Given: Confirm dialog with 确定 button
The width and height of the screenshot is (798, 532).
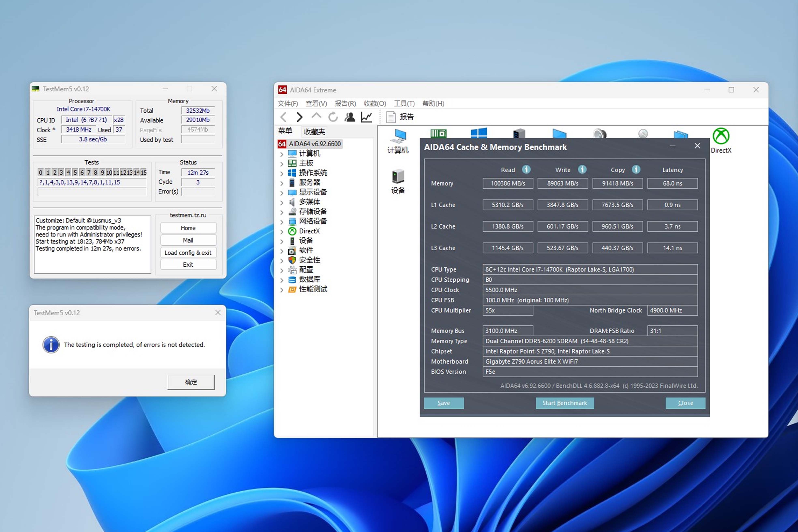Looking at the screenshot, I should [x=191, y=382].
